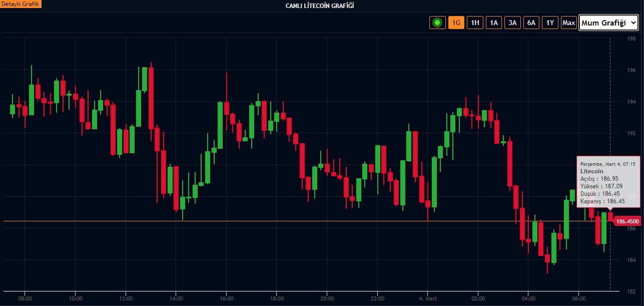This screenshot has height=306, width=644.
Task: Toggle the green live update indicator
Action: tap(437, 23)
